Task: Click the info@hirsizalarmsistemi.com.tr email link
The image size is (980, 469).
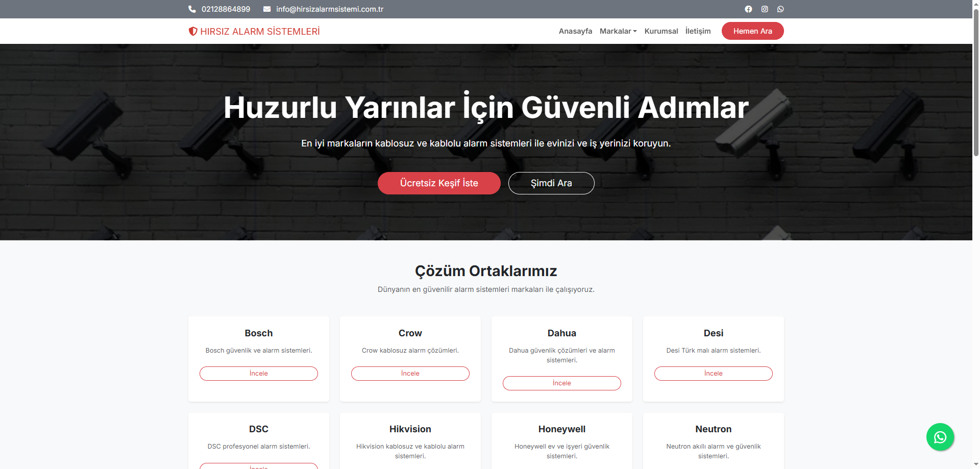Action: pos(330,9)
